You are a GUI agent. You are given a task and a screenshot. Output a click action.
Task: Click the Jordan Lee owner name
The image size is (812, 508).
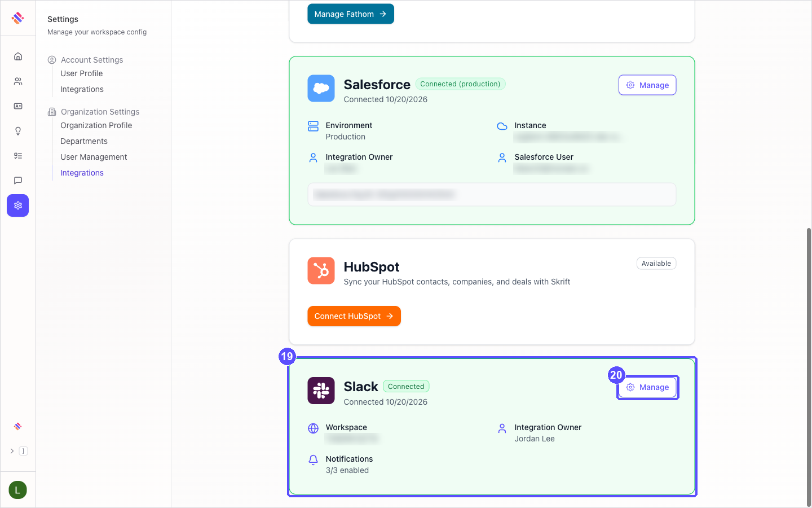click(x=535, y=439)
